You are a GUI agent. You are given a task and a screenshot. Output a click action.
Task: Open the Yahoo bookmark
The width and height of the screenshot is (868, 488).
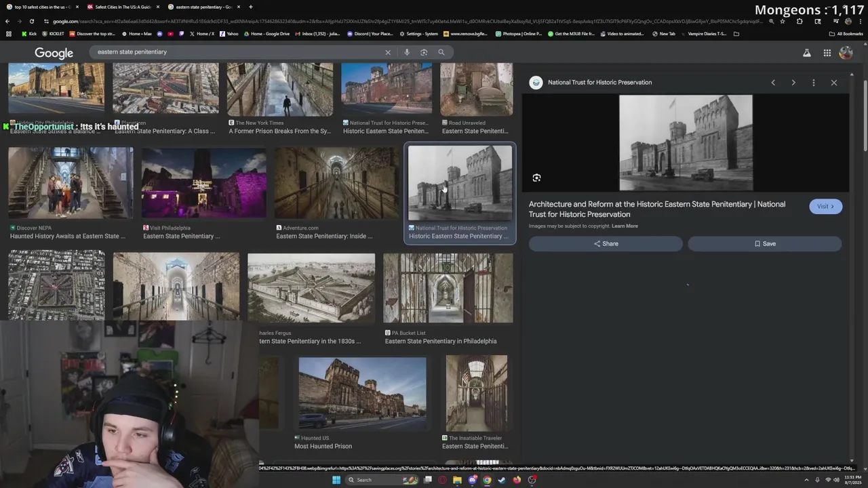point(228,34)
